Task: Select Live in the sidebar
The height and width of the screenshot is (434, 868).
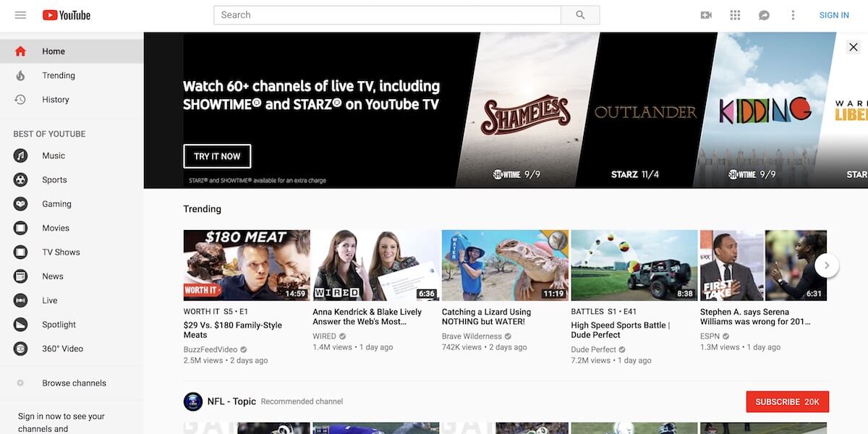Action: point(50,300)
